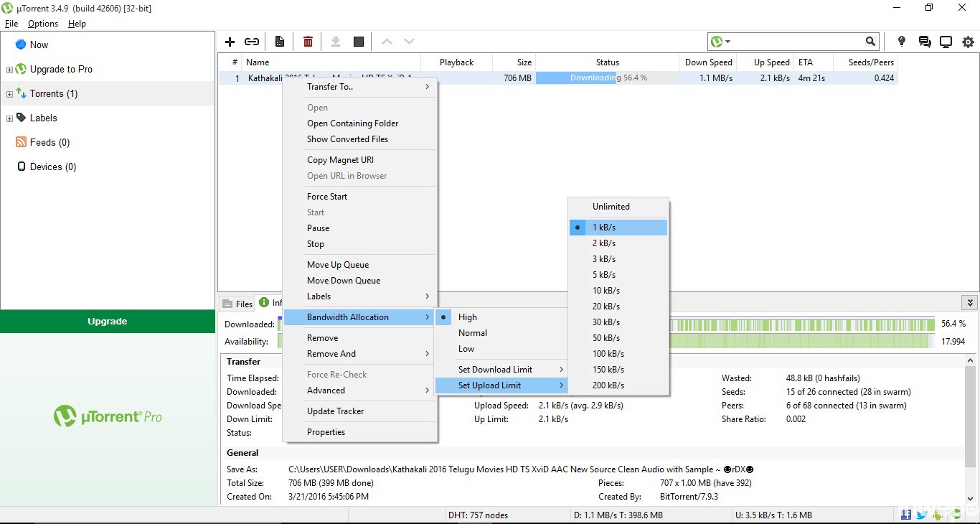Expand the Torrents tree item
Viewport: 980px width, 524px height.
click(9, 94)
